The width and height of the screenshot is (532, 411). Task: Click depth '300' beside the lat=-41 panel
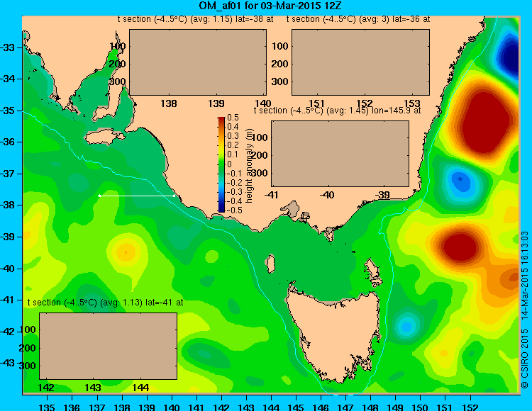tap(28, 366)
